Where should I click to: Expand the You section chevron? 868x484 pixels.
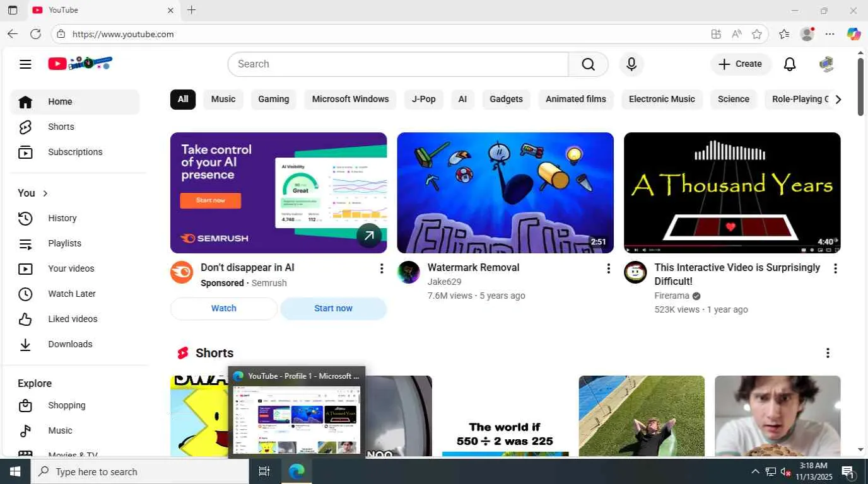(45, 193)
